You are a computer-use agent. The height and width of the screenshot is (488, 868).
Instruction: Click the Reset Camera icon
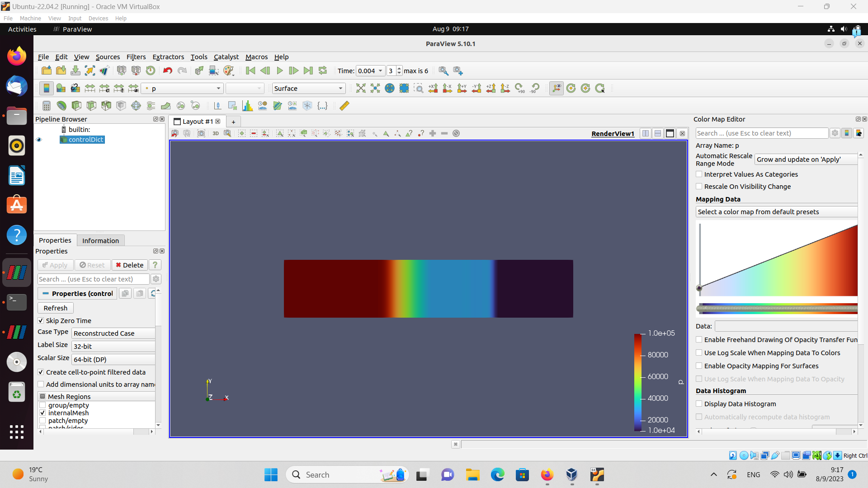pyautogui.click(x=360, y=89)
